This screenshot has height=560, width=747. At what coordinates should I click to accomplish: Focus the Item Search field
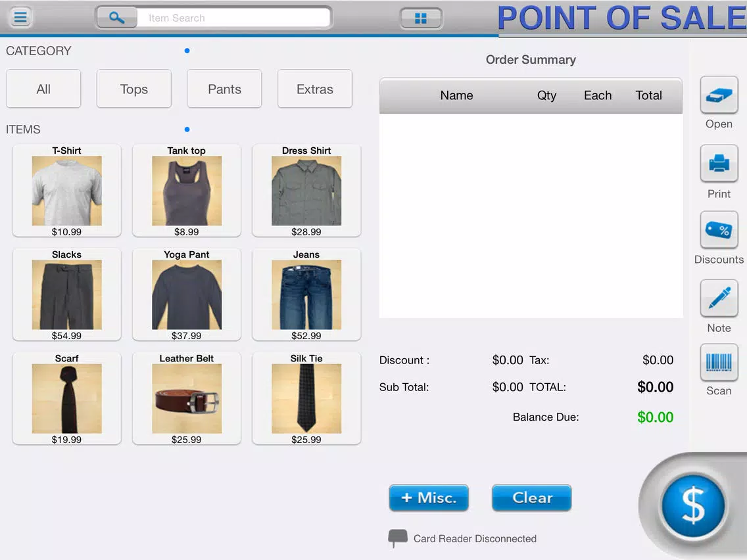pyautogui.click(x=233, y=18)
